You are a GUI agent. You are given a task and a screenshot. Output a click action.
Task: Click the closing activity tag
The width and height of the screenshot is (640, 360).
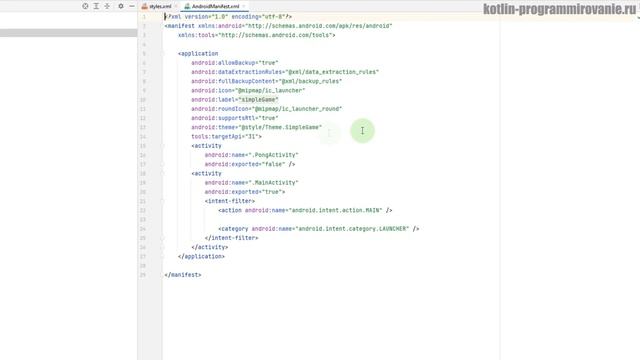(x=210, y=247)
